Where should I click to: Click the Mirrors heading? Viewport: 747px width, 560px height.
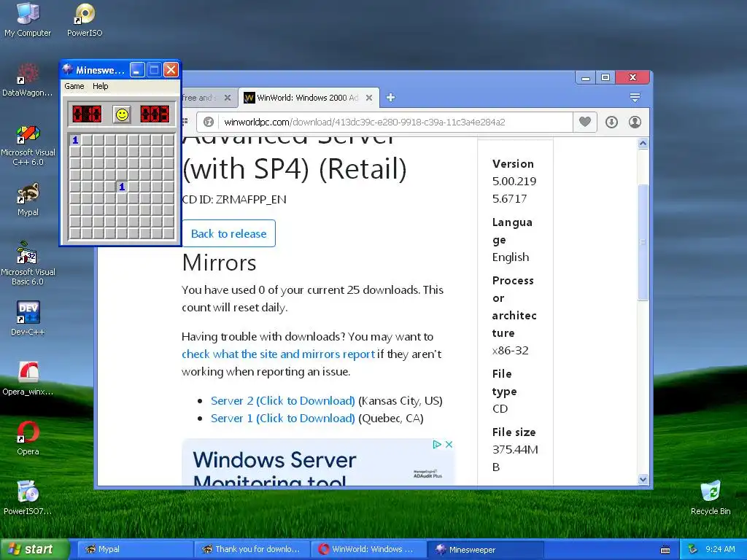pos(219,262)
